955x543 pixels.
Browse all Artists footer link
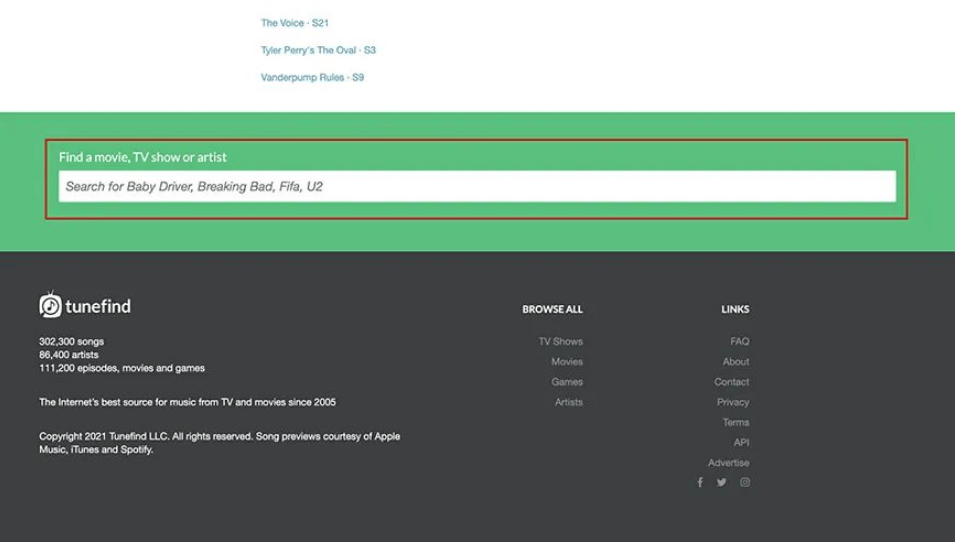(568, 402)
